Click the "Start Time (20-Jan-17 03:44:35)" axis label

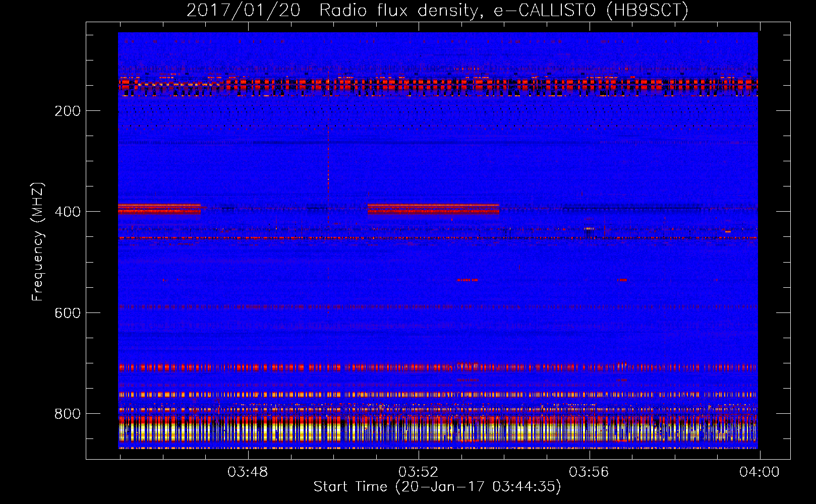(x=437, y=487)
